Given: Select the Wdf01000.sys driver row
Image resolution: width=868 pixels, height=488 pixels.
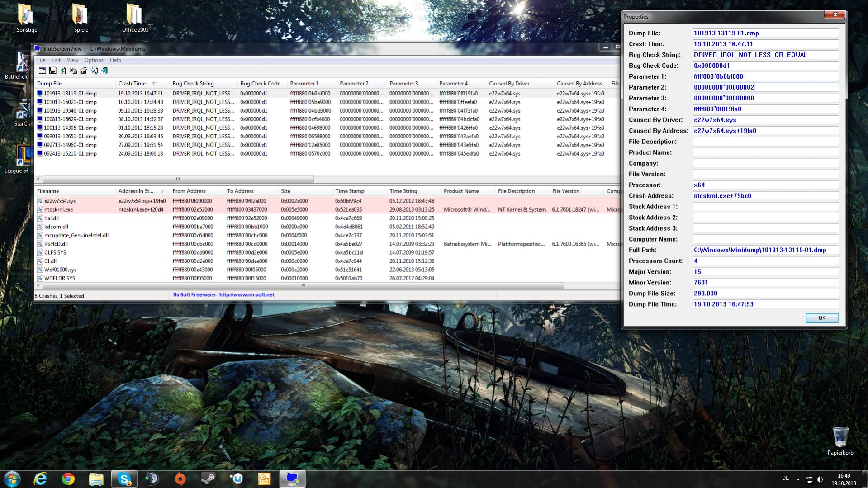Looking at the screenshot, I should coord(327,270).
